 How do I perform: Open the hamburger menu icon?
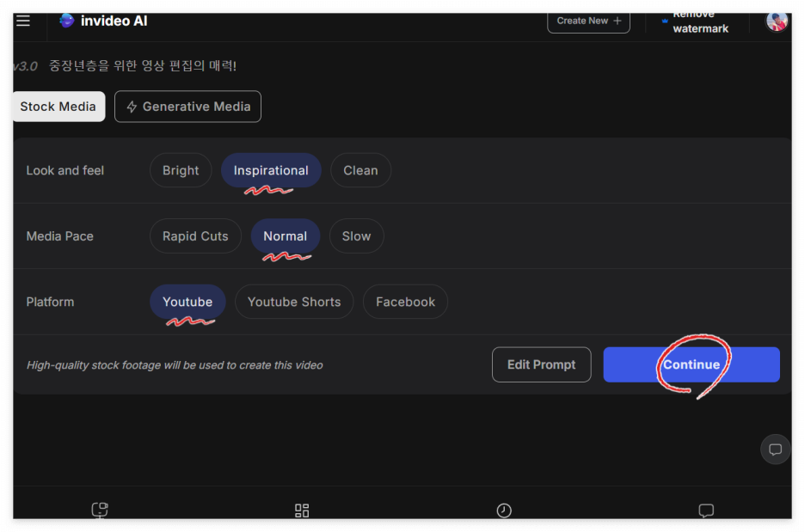[x=23, y=21]
